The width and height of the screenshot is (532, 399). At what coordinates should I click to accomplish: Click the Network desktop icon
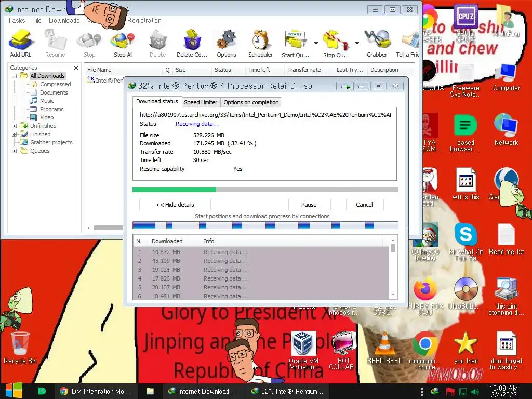506,129
